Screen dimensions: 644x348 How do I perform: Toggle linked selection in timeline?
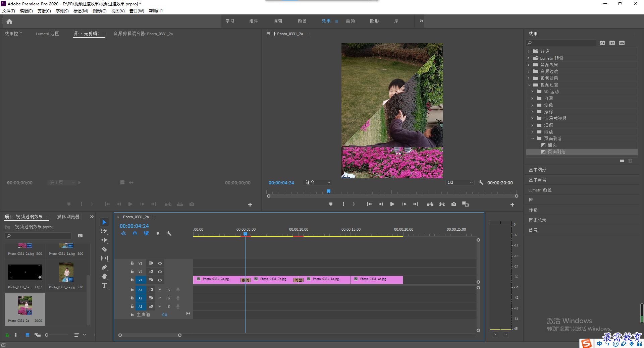(146, 233)
